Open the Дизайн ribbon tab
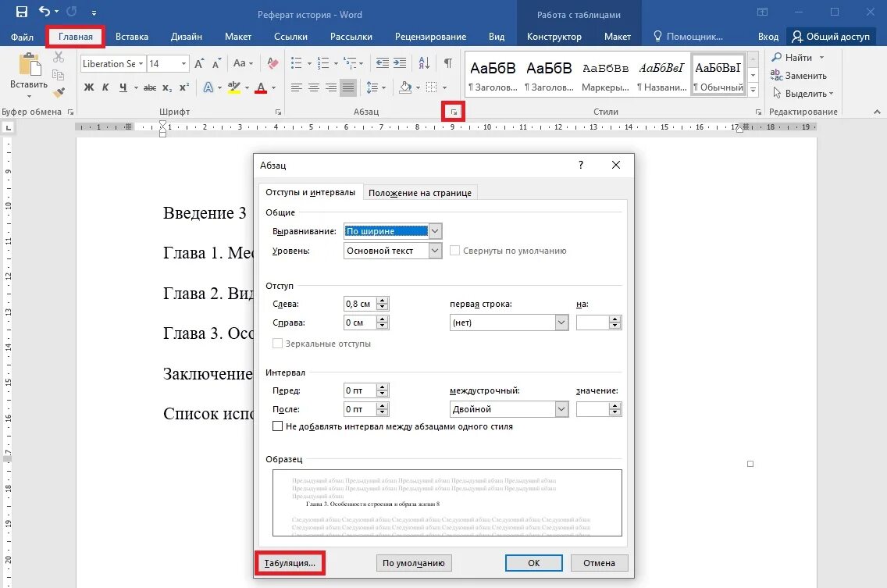Viewport: 887px width, 588px height. pyautogui.click(x=186, y=37)
